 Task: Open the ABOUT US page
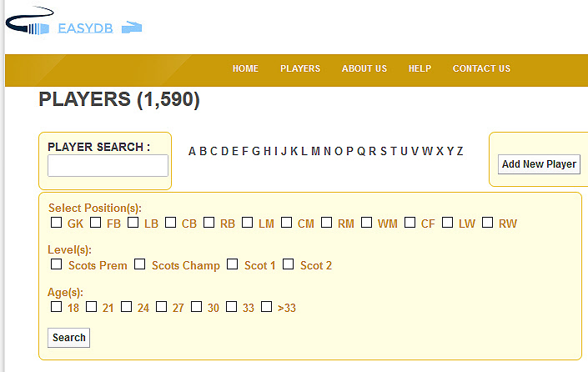364,68
